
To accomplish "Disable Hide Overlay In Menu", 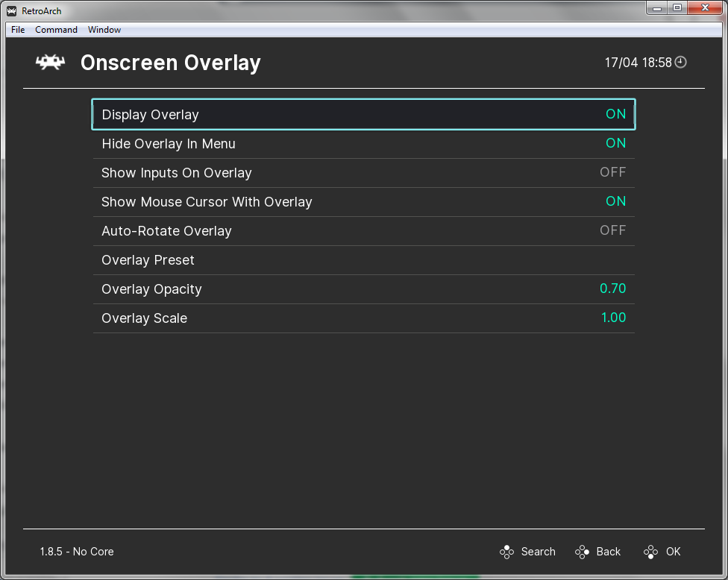I will (363, 143).
